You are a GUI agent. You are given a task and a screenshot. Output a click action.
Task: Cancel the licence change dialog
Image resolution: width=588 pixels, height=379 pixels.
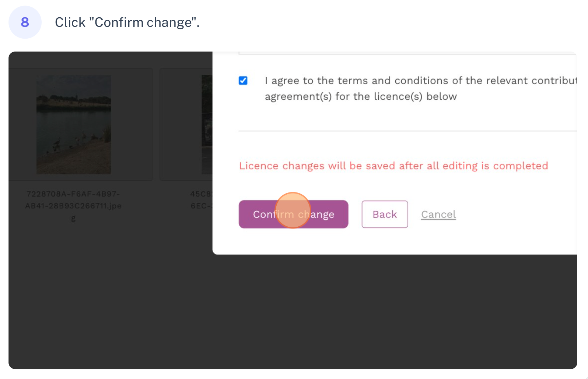click(438, 214)
